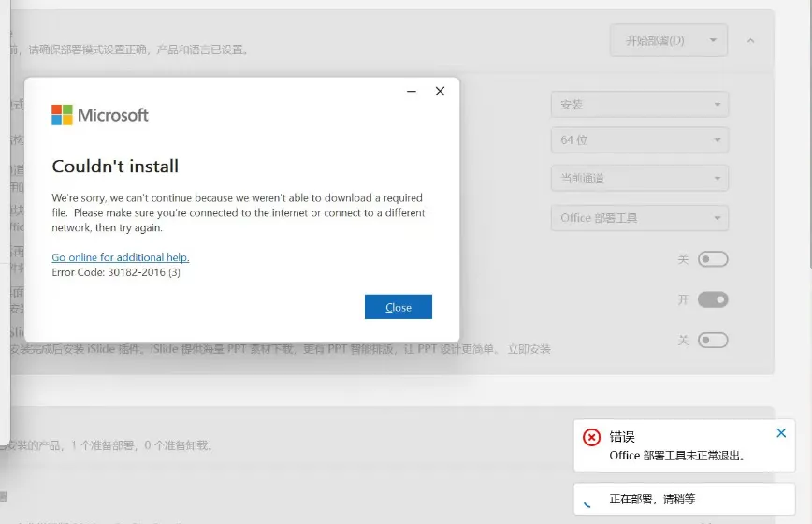The image size is (812, 524).
Task: Toggle the 开 switch off
Action: tap(713, 299)
